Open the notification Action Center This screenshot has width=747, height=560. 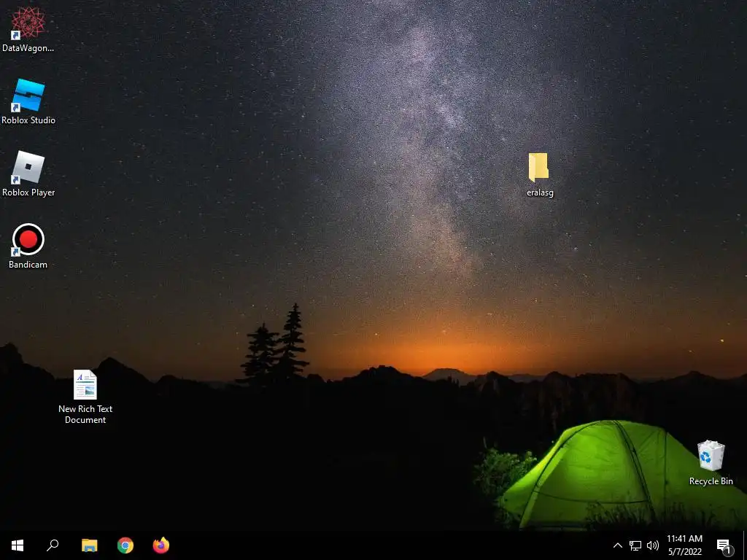click(x=724, y=545)
